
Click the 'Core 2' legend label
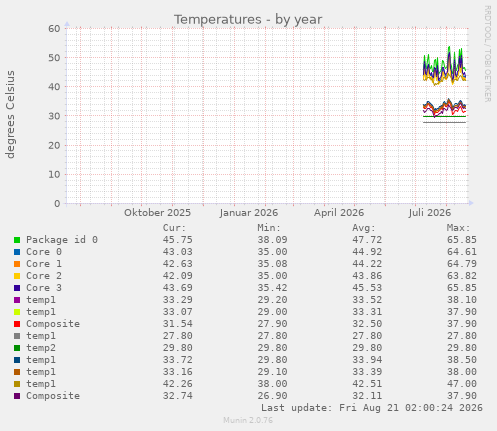point(44,276)
